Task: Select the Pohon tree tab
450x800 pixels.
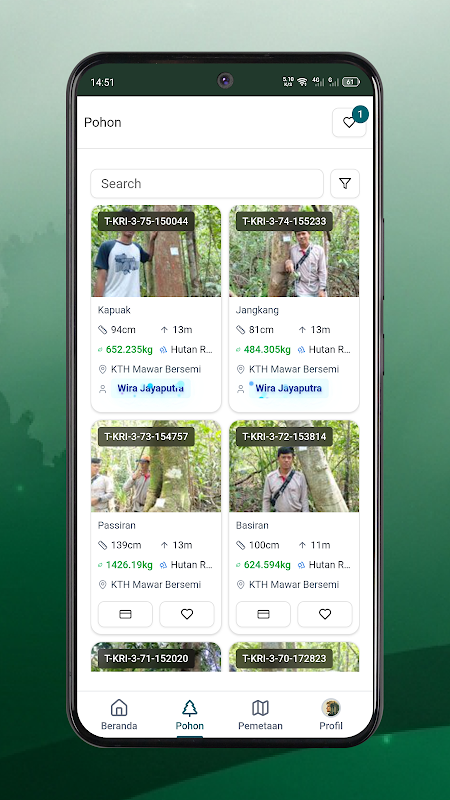Action: point(190,715)
